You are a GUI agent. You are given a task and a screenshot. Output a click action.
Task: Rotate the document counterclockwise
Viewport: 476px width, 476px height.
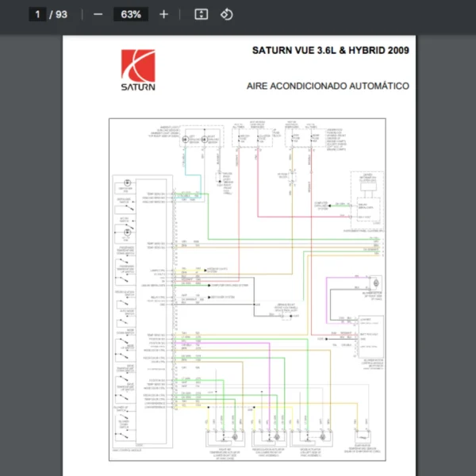(x=226, y=14)
